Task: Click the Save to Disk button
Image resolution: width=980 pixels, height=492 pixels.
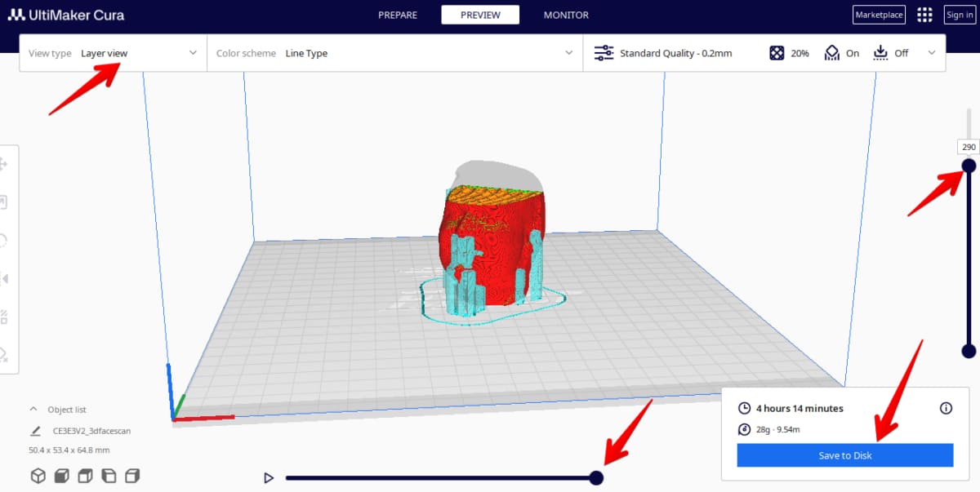Action: pos(845,455)
